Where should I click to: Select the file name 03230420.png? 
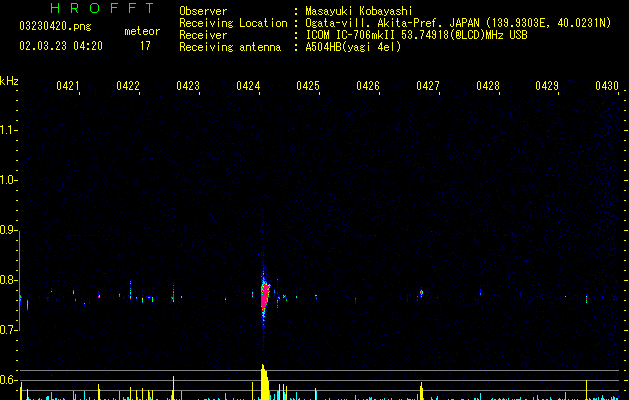click(55, 26)
